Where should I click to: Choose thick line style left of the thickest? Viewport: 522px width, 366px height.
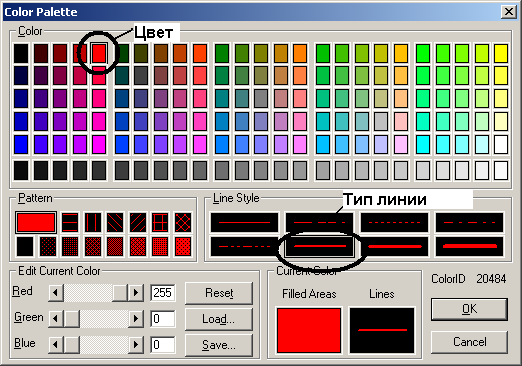[394, 246]
